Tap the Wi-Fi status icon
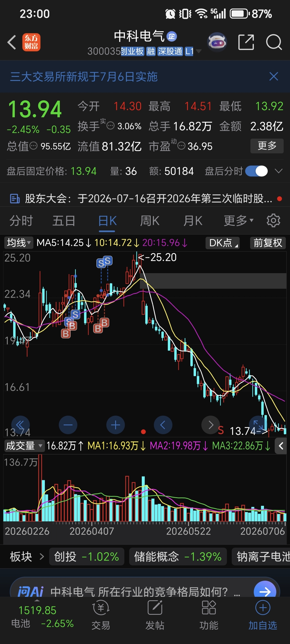Screen dimensions: 290x644 click(201, 13)
